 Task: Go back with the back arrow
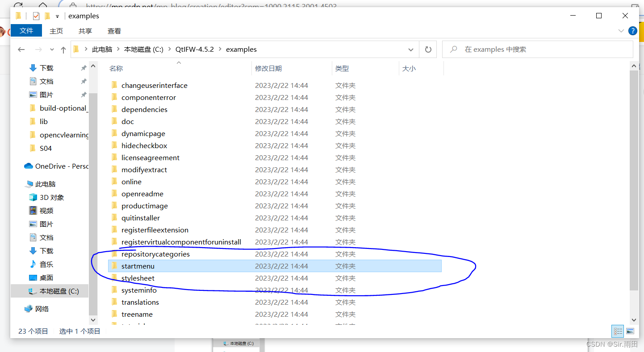21,50
